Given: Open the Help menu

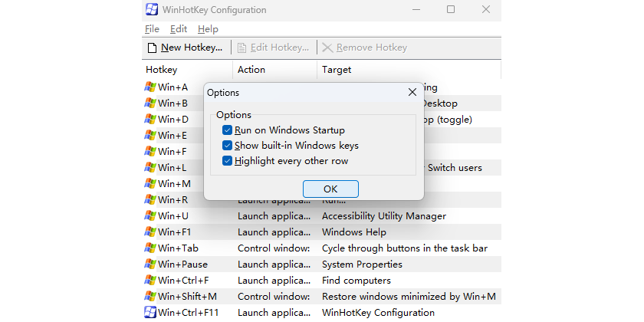Looking at the screenshot, I should (208, 29).
